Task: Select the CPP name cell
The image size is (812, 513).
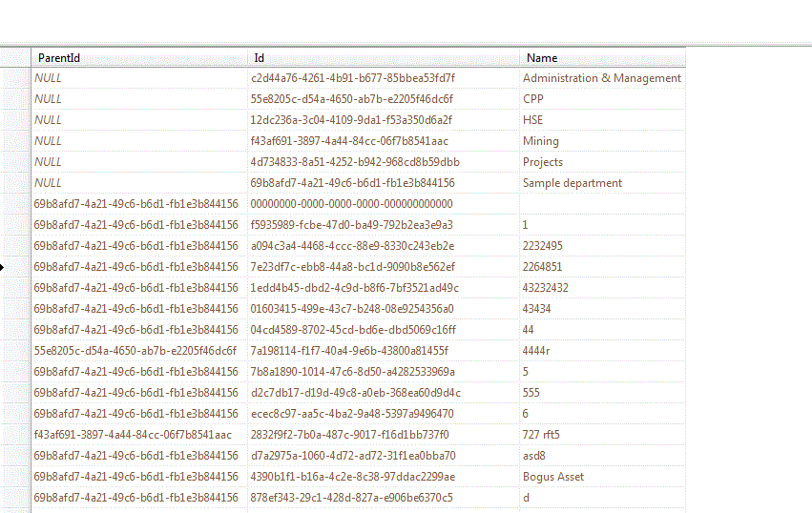Action: coord(601,99)
